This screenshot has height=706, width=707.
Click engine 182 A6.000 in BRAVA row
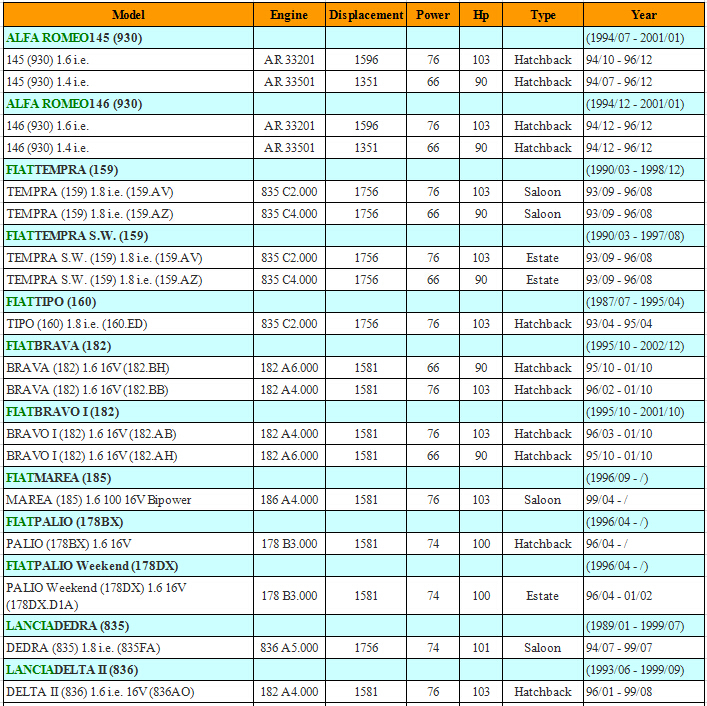pyautogui.click(x=289, y=368)
